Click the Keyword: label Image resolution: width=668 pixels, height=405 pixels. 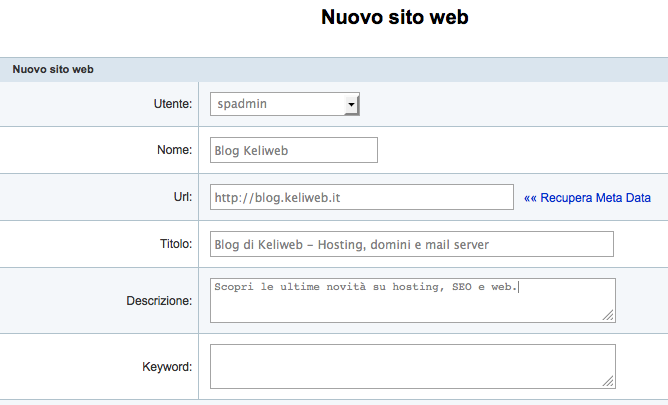[167, 366]
